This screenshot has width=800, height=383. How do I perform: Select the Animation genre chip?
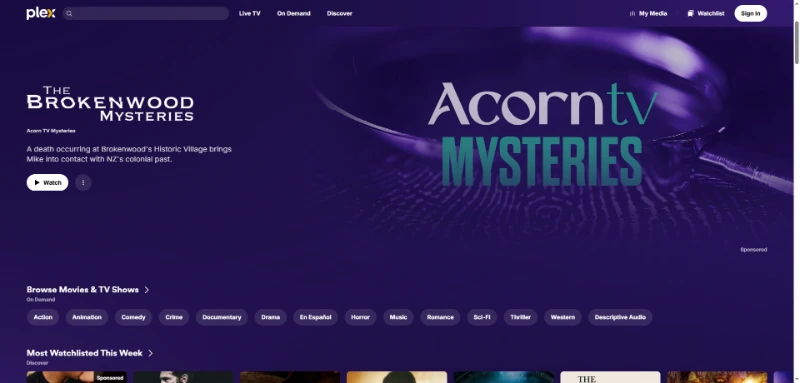click(x=87, y=317)
